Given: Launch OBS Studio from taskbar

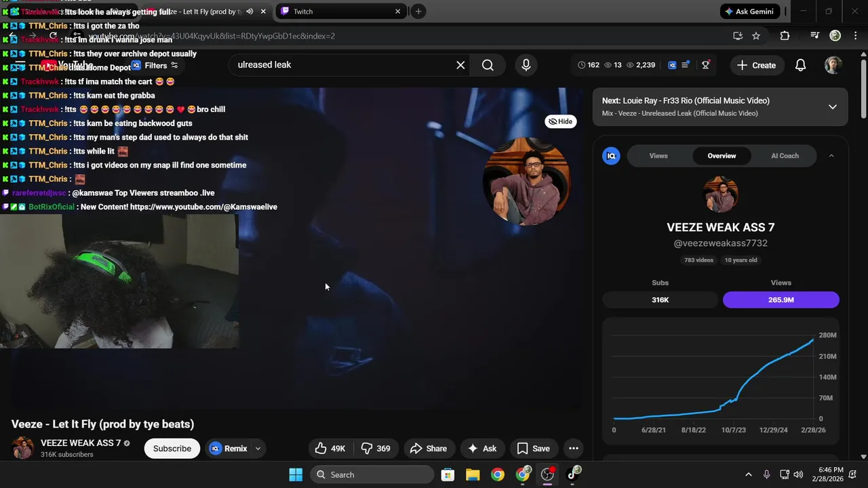Looking at the screenshot, I should pyautogui.click(x=547, y=474).
